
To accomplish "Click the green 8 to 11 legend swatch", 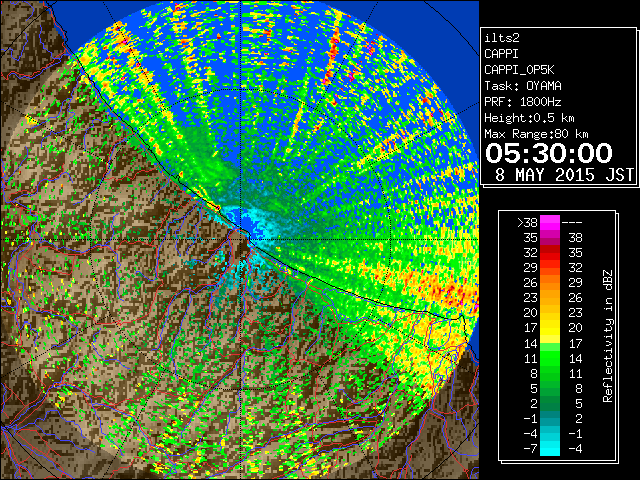I will (x=550, y=373).
